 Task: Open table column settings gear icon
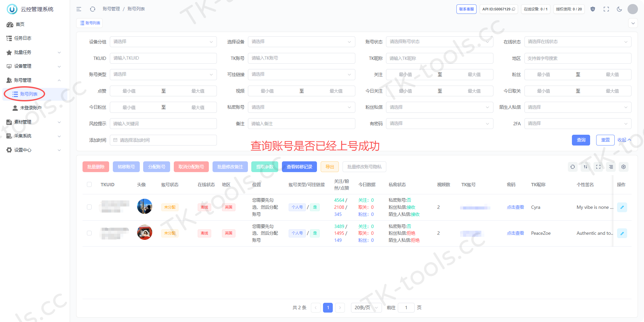pos(623,167)
